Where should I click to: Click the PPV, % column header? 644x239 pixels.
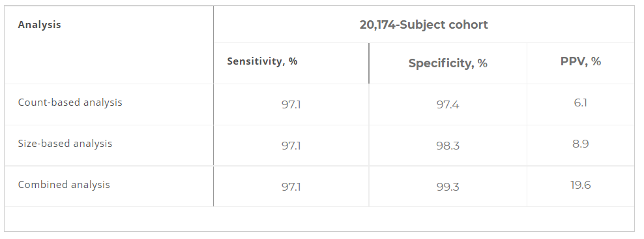point(580,61)
